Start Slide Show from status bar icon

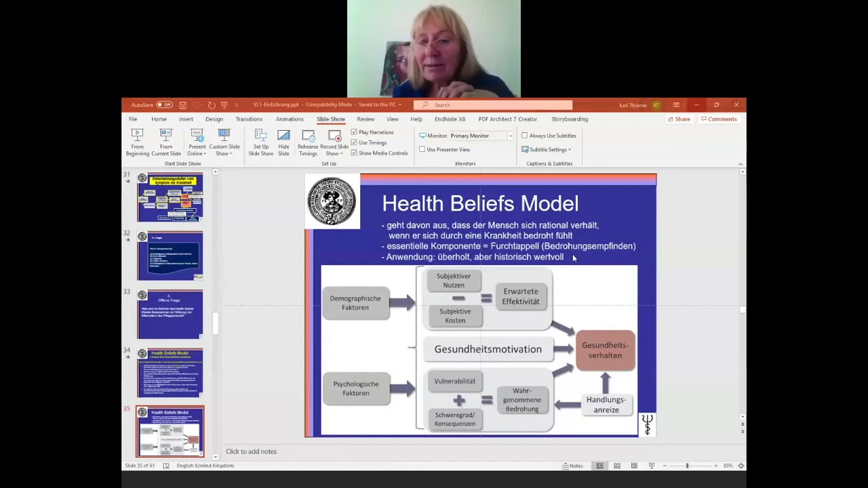(x=652, y=466)
